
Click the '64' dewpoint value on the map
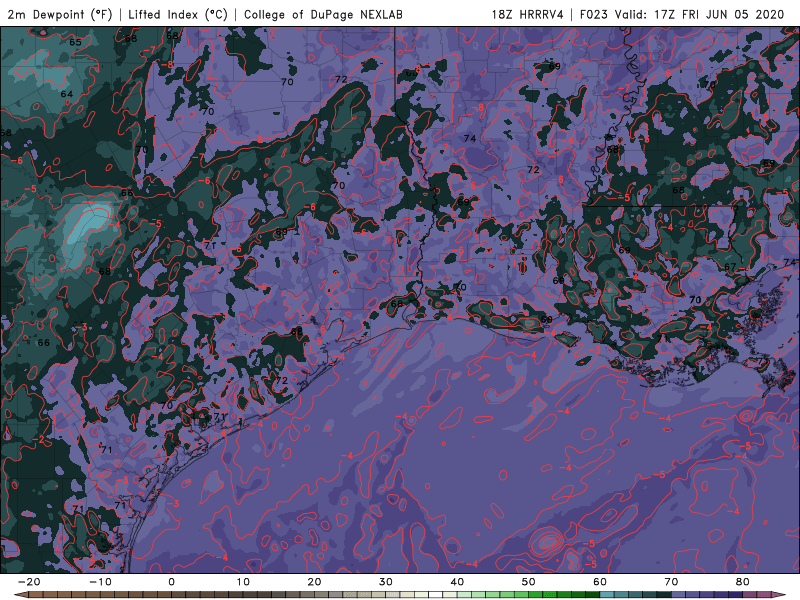(x=67, y=94)
